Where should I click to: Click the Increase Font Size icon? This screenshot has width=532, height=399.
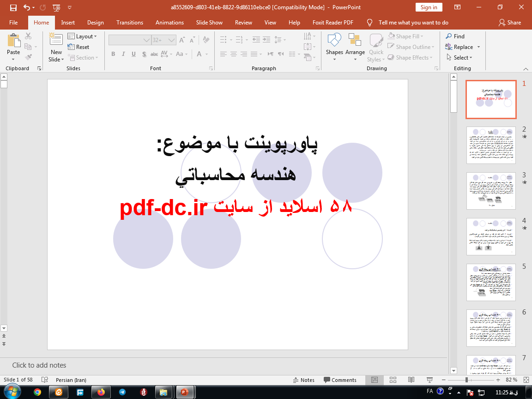click(182, 40)
